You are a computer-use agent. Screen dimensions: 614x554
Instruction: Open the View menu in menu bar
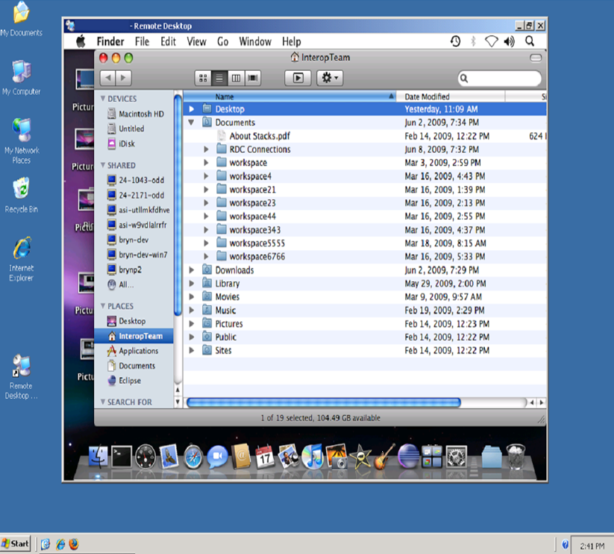pos(196,42)
